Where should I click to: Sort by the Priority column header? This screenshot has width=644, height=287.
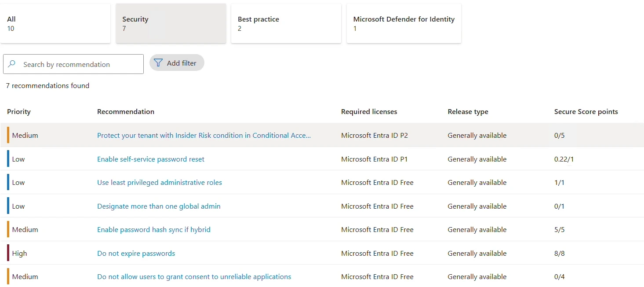(19, 111)
